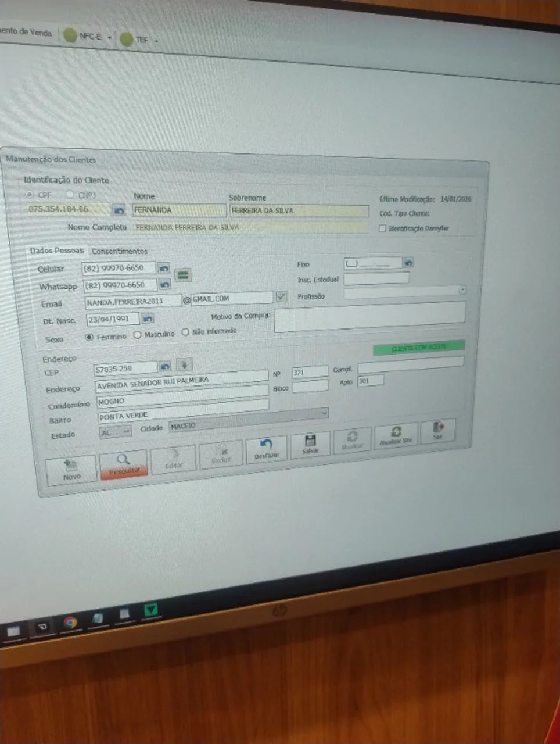The width and height of the screenshot is (560, 744).
Task: Exit the form using the Sair button
Action: [x=438, y=431]
